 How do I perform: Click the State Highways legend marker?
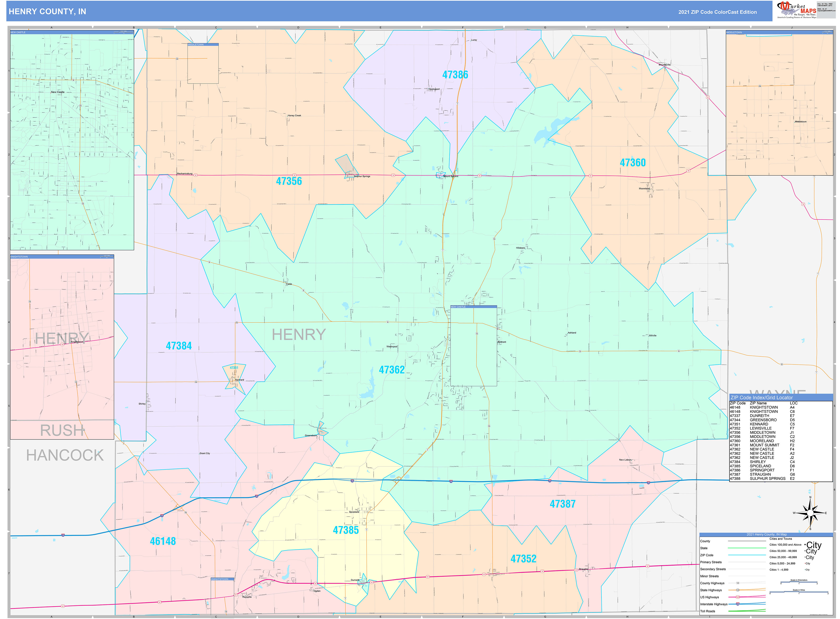pos(738,590)
